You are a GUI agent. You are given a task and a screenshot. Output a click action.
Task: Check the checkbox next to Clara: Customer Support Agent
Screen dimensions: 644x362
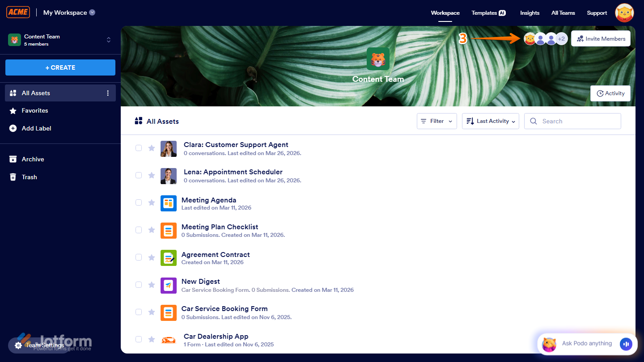coord(139,148)
